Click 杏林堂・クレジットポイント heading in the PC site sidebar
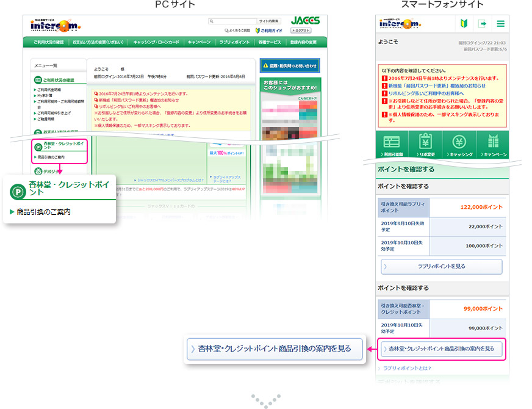The width and height of the screenshot is (532, 409). point(63,145)
